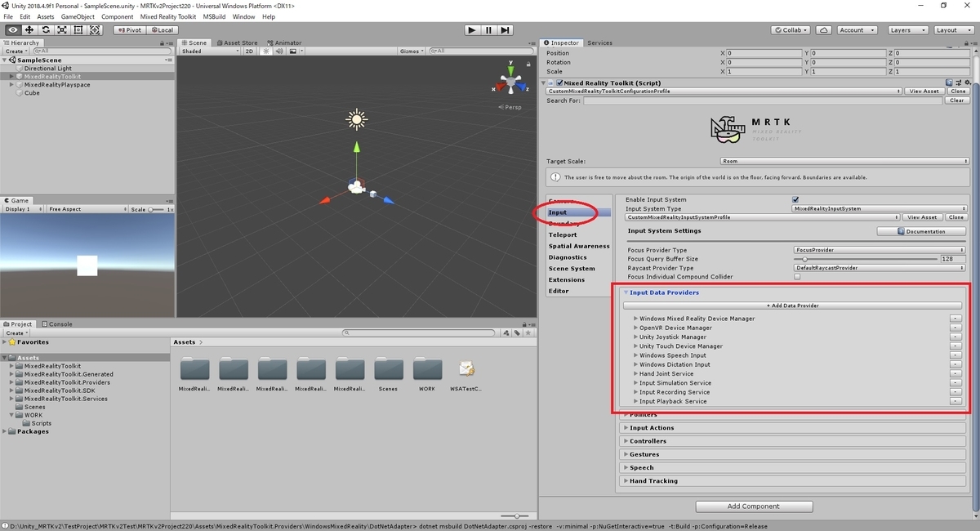Select Spatial Awareness settings category

tap(579, 246)
